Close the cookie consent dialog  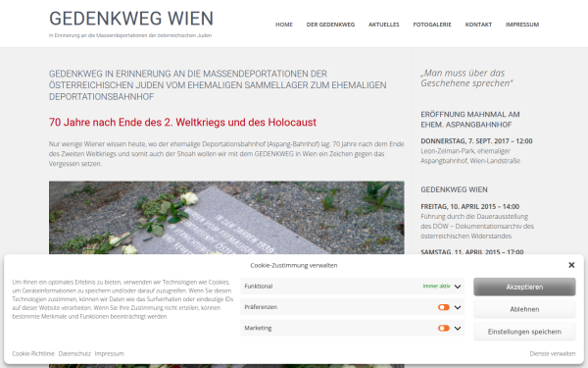tap(571, 265)
